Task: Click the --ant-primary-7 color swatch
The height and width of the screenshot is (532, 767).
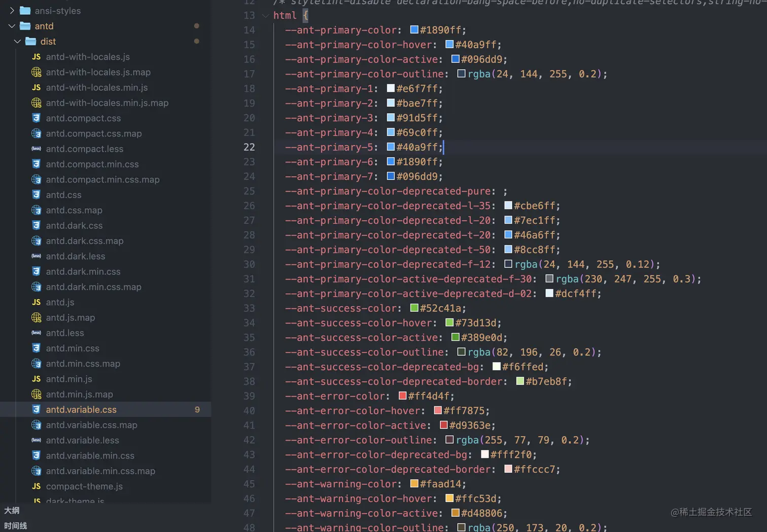Action: point(391,176)
